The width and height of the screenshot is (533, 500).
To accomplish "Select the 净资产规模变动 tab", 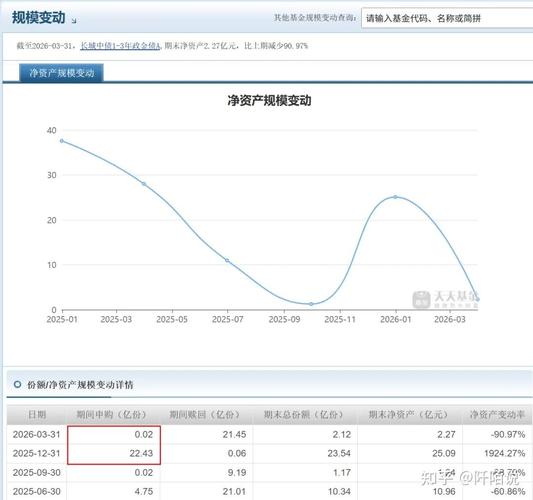I will tap(62, 73).
